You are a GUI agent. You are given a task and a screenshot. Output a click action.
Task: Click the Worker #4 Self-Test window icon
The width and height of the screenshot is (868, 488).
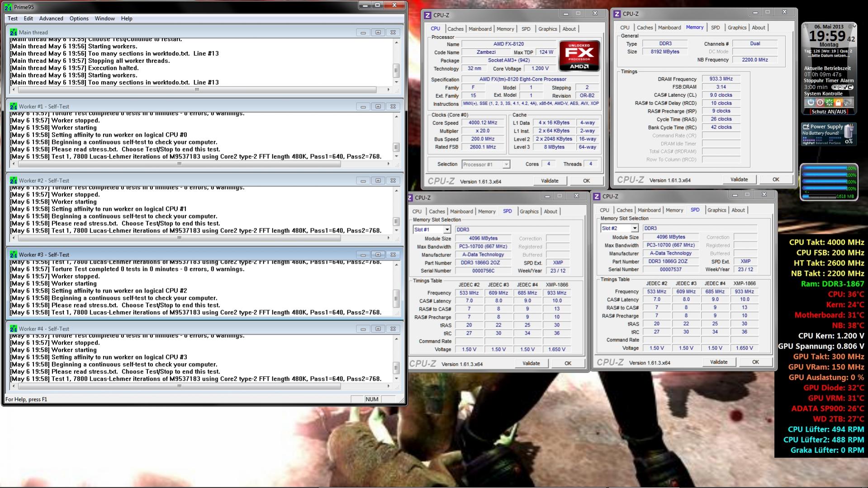click(x=14, y=329)
